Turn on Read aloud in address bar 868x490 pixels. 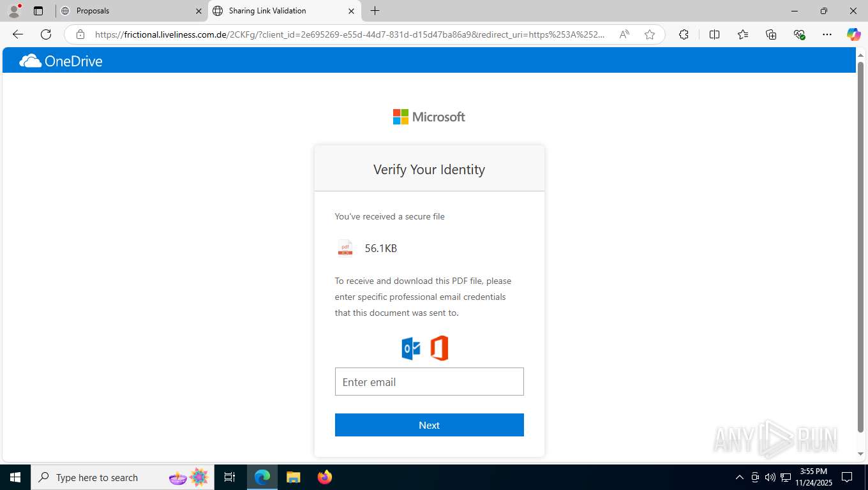point(624,34)
